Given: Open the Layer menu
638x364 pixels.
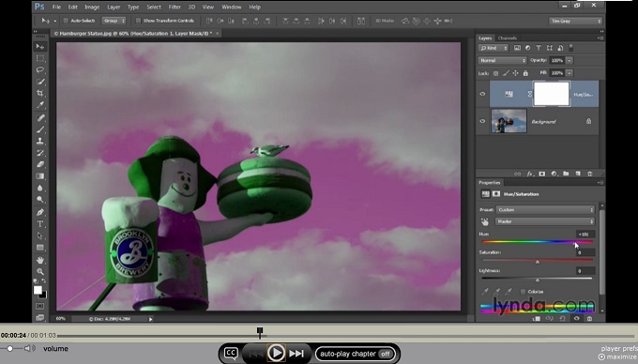Looking at the screenshot, I should tap(114, 7).
